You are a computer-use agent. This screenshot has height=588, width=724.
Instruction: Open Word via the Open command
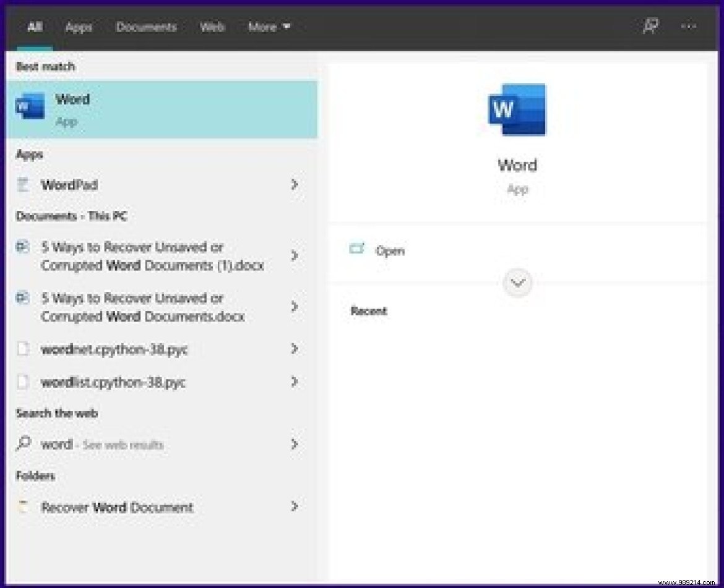390,250
